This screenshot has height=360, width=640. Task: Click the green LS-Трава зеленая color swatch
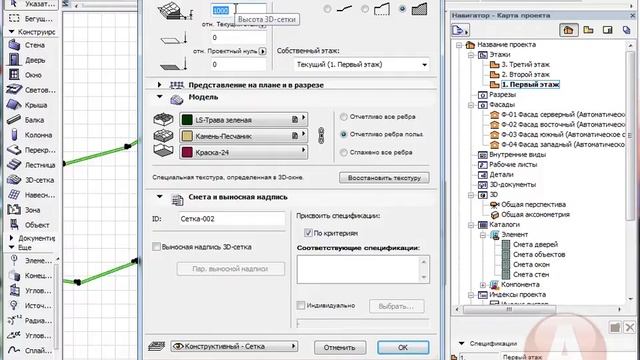187,120
